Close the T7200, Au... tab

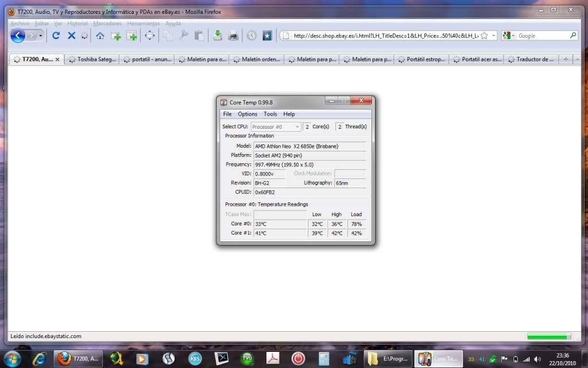(57, 59)
